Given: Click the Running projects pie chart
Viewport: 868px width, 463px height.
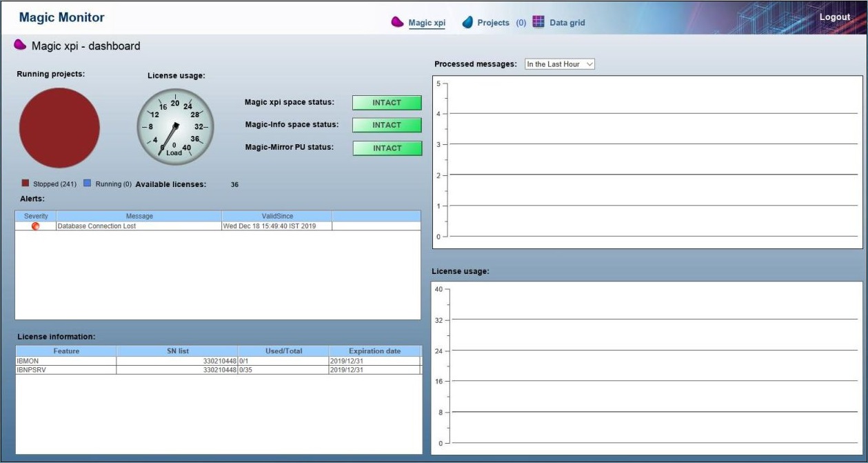Looking at the screenshot, I should click(59, 127).
